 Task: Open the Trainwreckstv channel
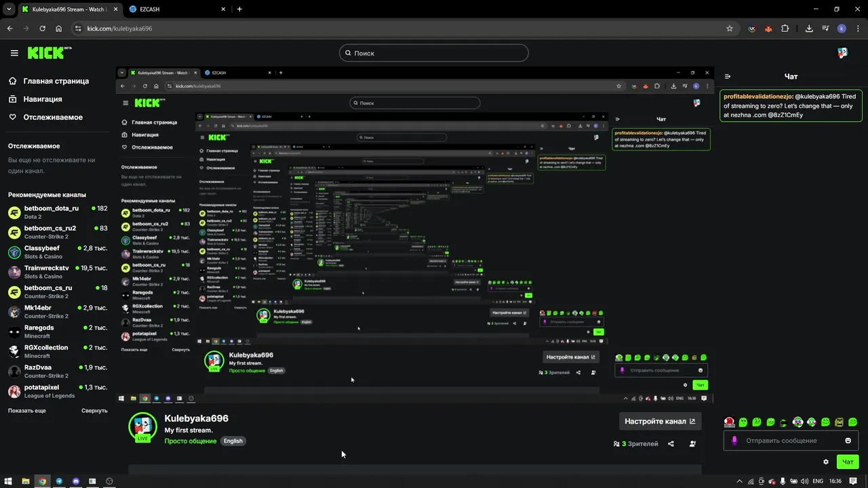[57, 272]
